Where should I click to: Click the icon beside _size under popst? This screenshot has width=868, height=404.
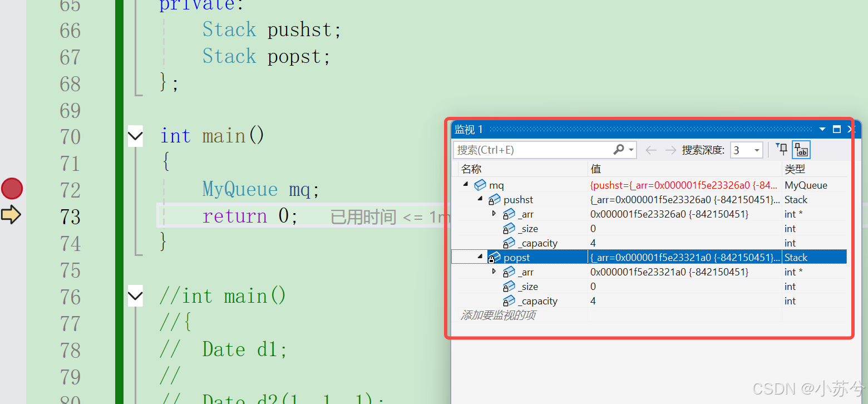pos(509,287)
